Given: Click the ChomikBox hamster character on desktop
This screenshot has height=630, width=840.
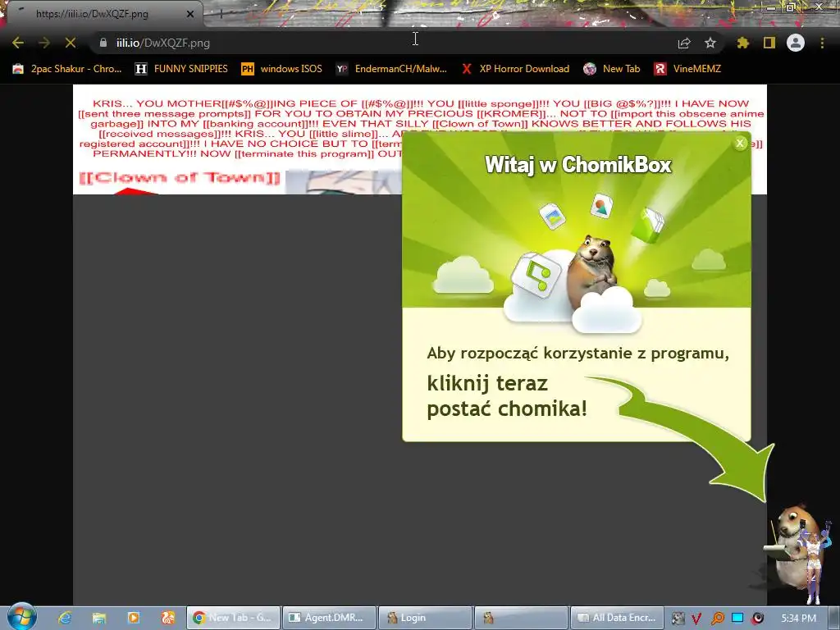Looking at the screenshot, I should tap(792, 546).
